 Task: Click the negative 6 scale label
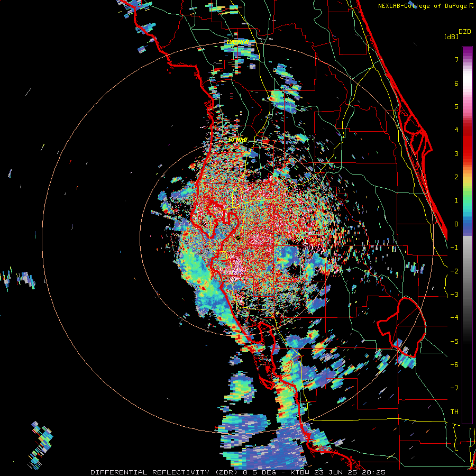454,365
